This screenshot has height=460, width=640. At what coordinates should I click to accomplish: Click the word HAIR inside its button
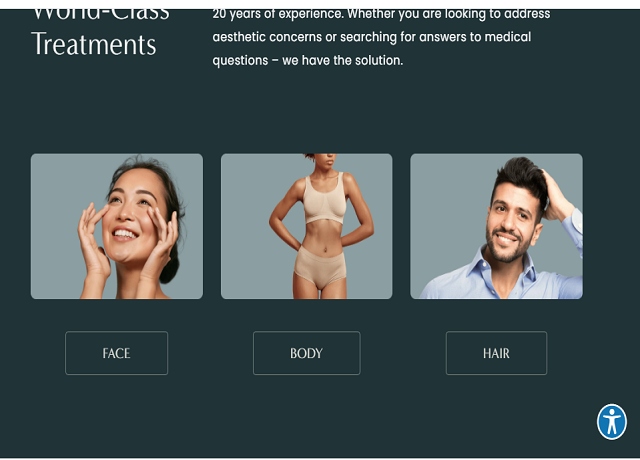pos(496,353)
